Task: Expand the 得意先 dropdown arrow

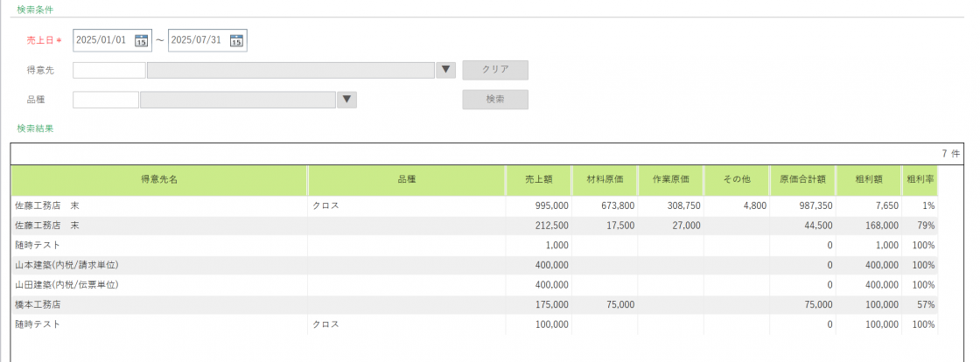Action: (x=445, y=70)
